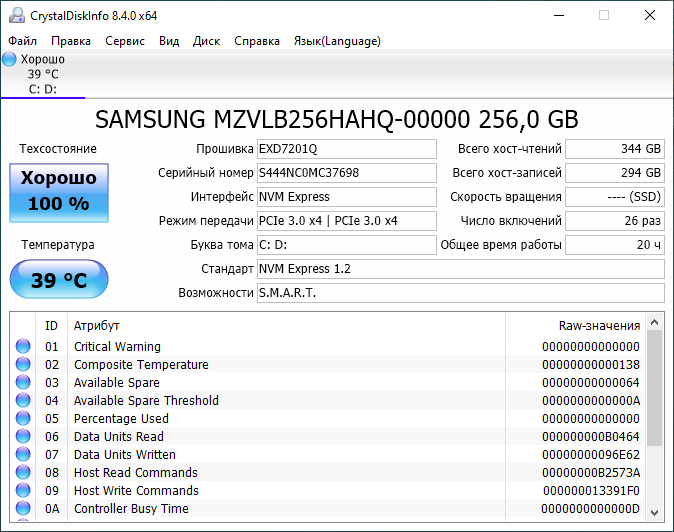Click the Возможности field S.M.A.R.T.
Viewport: 674px width, 532px height.
(x=461, y=293)
